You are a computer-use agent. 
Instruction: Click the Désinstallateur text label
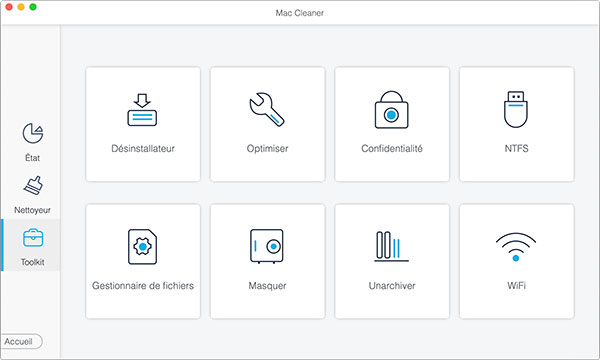point(143,148)
